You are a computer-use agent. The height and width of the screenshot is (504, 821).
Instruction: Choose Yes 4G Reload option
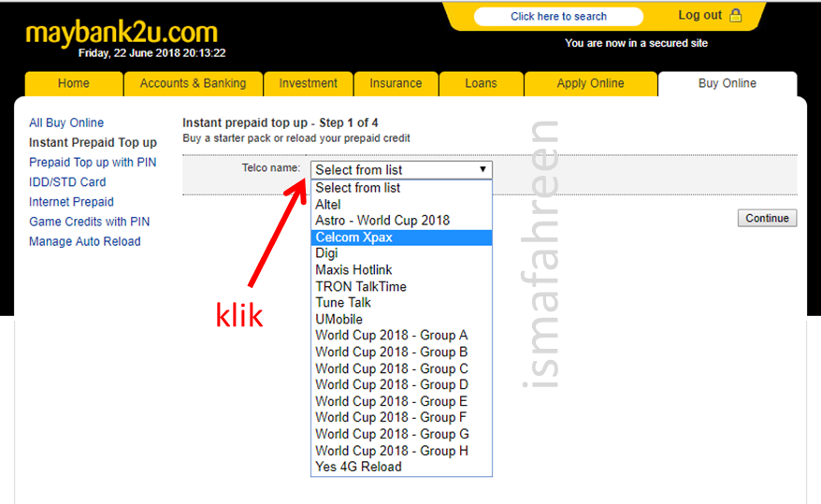pos(401,467)
